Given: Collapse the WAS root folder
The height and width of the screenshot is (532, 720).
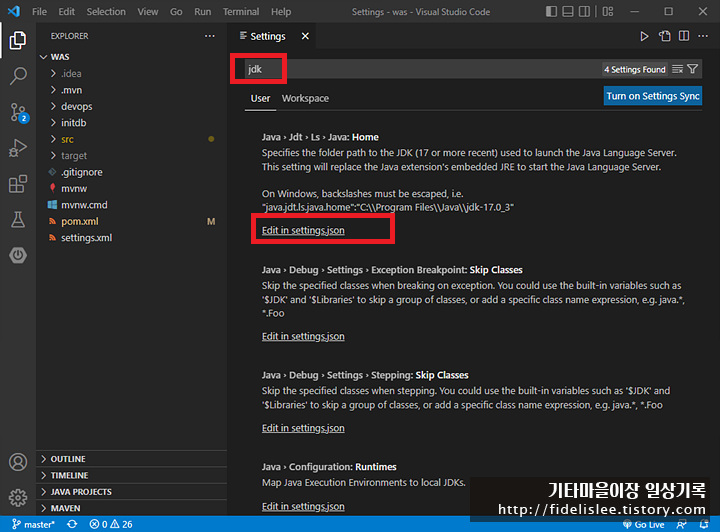Looking at the screenshot, I should point(131,57).
